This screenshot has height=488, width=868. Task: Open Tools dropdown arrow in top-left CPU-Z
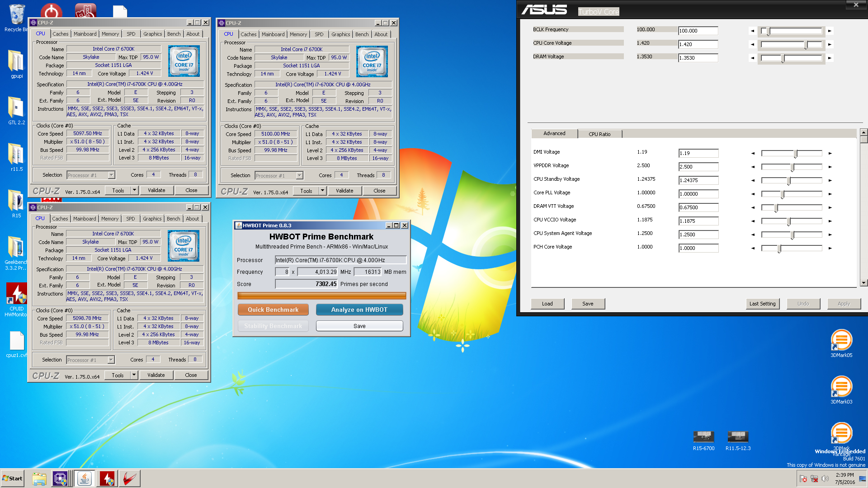pyautogui.click(x=134, y=190)
